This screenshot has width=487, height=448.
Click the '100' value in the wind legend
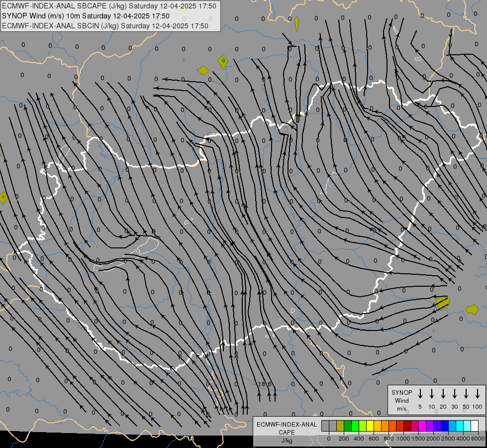tap(477, 407)
